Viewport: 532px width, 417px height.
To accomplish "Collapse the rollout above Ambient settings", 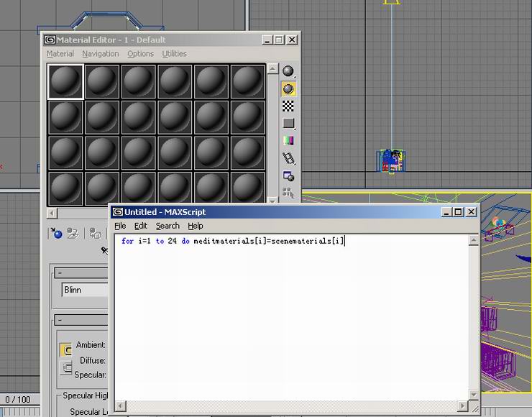I will pyautogui.click(x=81, y=320).
